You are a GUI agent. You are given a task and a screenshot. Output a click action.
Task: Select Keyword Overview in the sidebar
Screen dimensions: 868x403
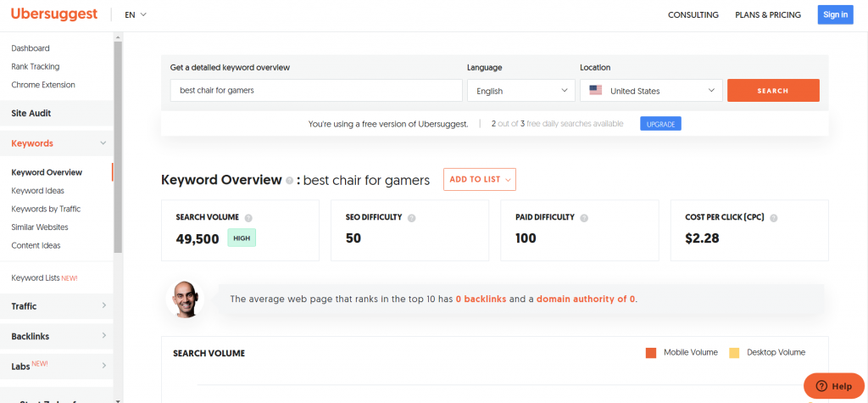coord(47,172)
